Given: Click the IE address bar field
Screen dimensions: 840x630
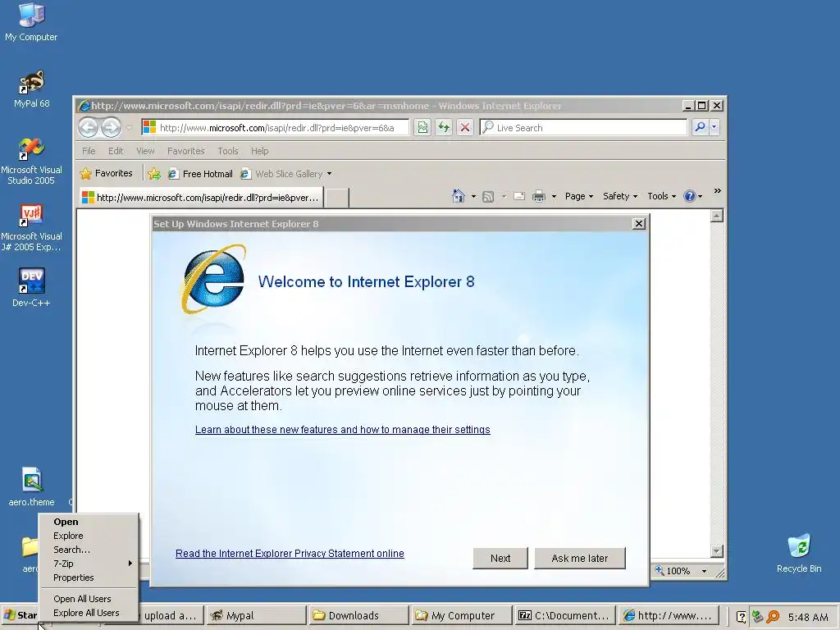Looking at the screenshot, I should coord(276,127).
